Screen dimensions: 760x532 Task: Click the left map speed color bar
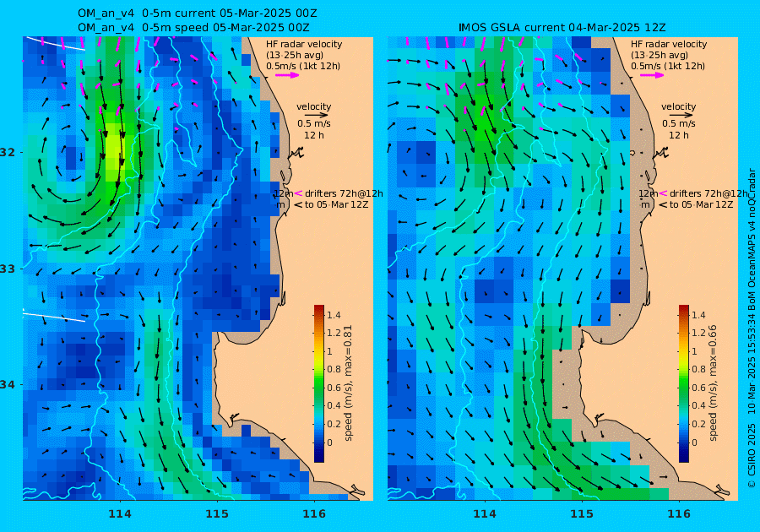point(319,383)
